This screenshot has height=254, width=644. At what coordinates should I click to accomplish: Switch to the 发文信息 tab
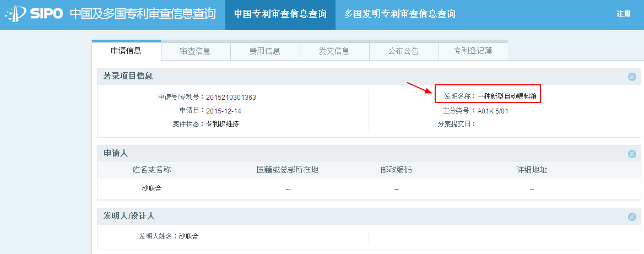pos(334,51)
